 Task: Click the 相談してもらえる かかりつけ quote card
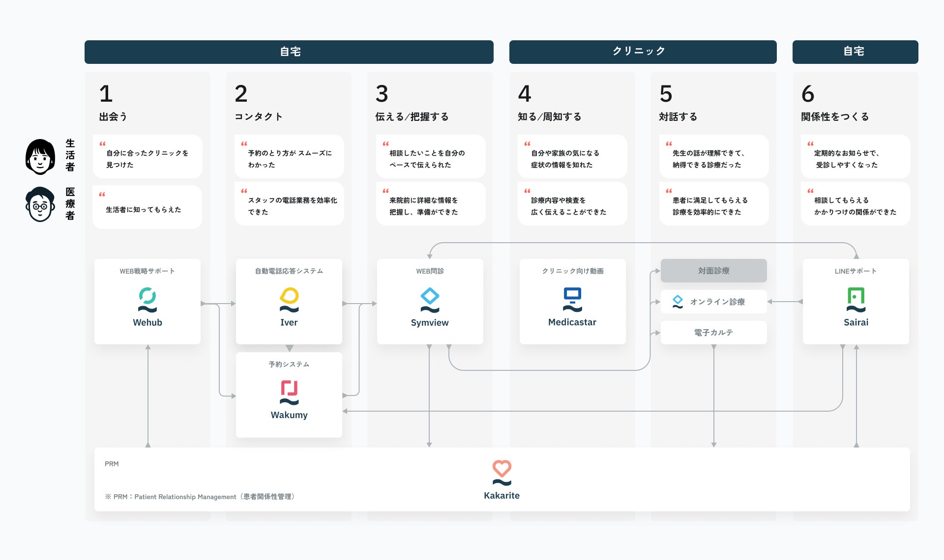(x=855, y=204)
